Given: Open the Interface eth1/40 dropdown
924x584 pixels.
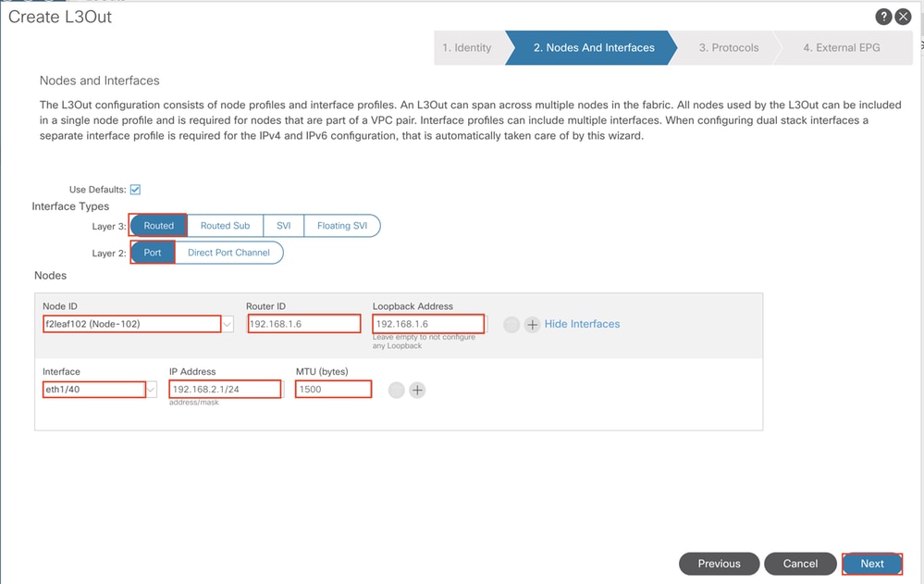Looking at the screenshot, I should point(152,390).
